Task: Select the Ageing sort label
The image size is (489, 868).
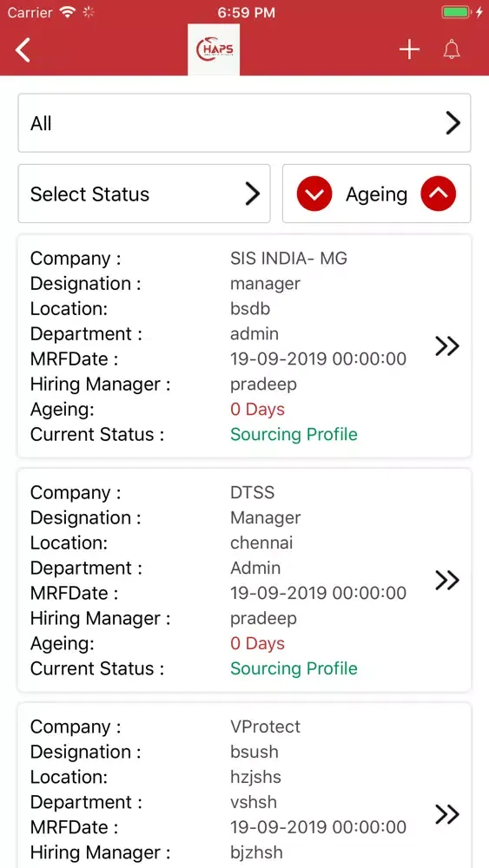Action: [x=377, y=194]
